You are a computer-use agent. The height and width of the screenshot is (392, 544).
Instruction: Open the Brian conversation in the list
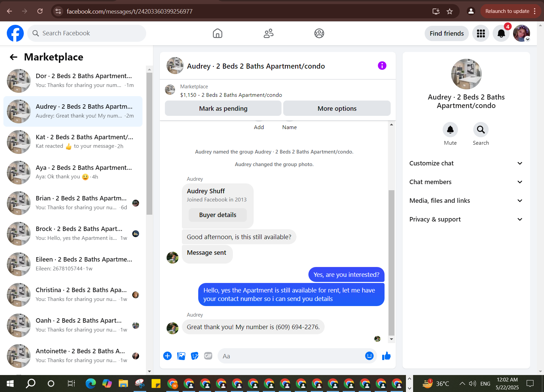click(73, 203)
